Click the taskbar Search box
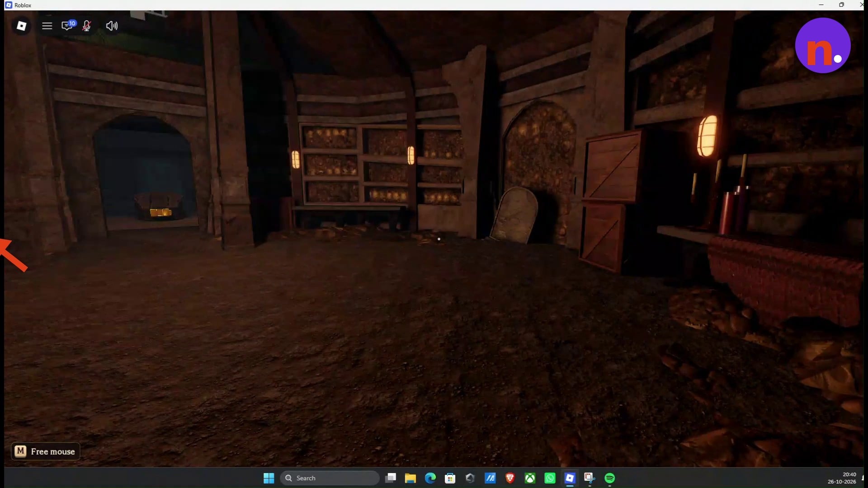This screenshot has height=488, width=868. click(x=330, y=478)
